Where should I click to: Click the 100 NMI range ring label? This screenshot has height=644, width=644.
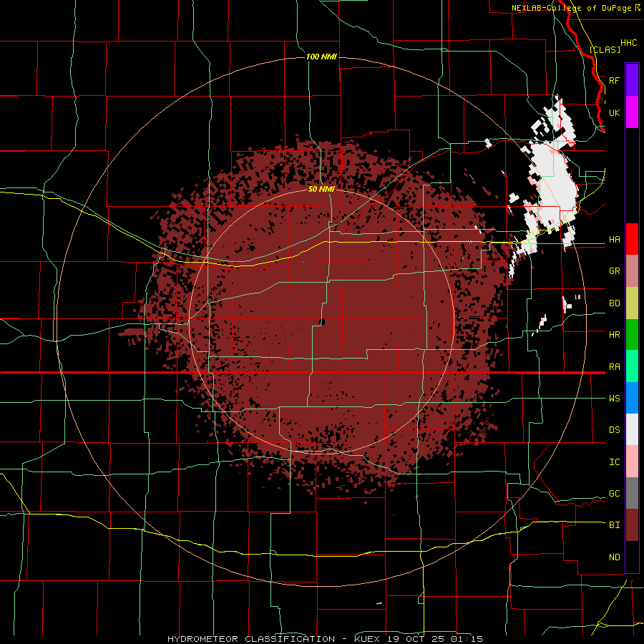321,57
